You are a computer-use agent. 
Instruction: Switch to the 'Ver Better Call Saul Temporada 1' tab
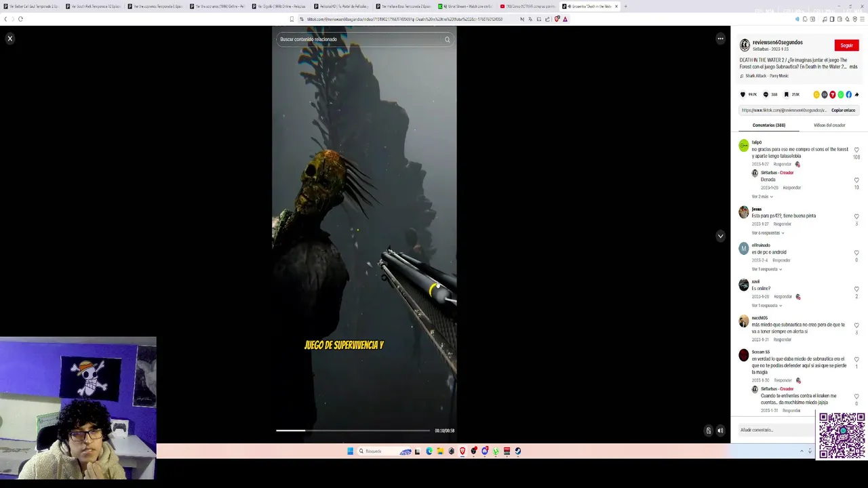coord(32,6)
